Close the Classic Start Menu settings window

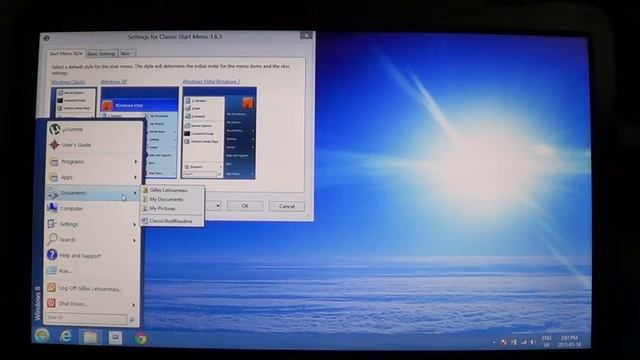306,36
